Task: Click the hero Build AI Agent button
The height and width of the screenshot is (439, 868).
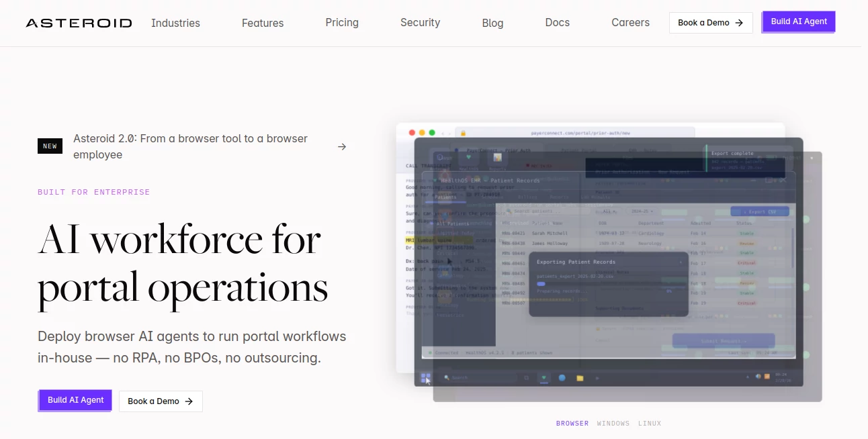Action: (x=75, y=400)
